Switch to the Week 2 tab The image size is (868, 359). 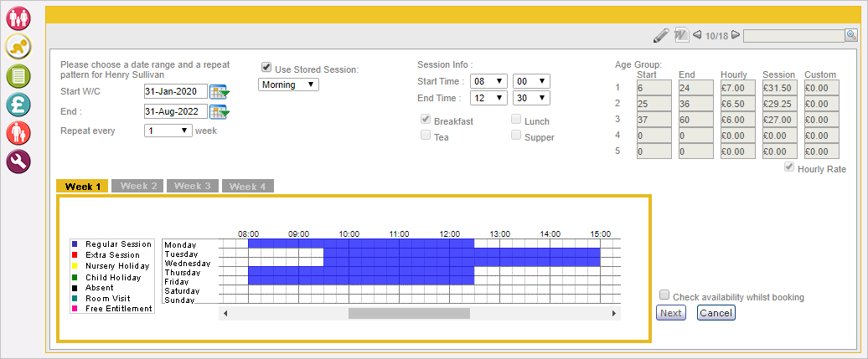pyautogui.click(x=137, y=187)
